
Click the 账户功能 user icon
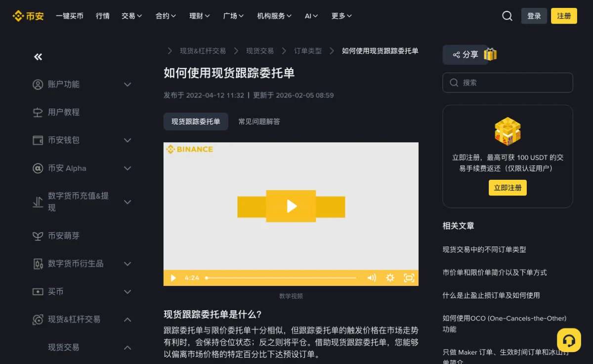38,84
